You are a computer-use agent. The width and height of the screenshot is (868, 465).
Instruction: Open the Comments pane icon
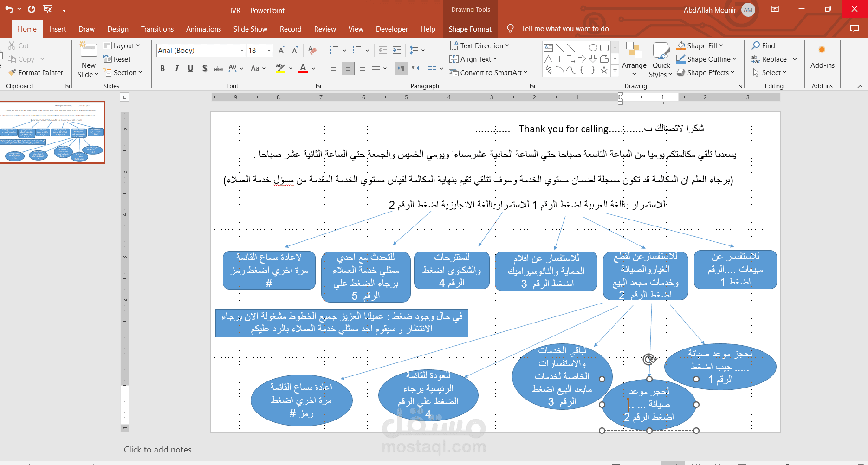pos(855,29)
